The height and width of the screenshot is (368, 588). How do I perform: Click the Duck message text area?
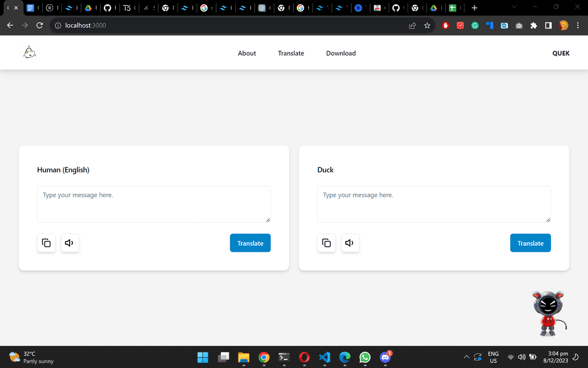(x=434, y=204)
